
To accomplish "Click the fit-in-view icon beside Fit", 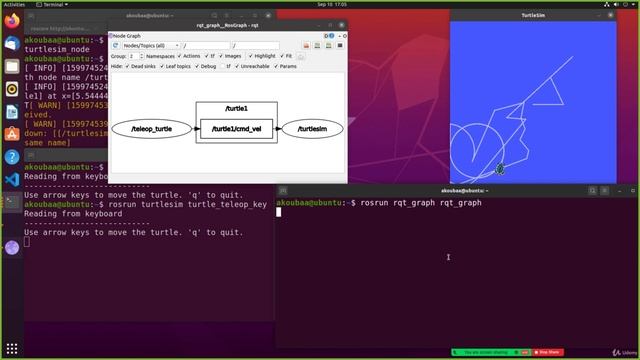I will click(301, 56).
